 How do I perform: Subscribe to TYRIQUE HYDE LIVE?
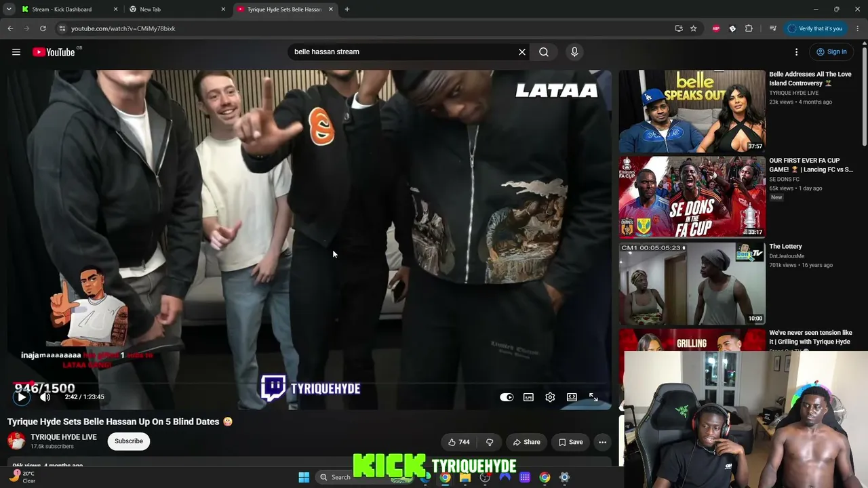[128, 441]
